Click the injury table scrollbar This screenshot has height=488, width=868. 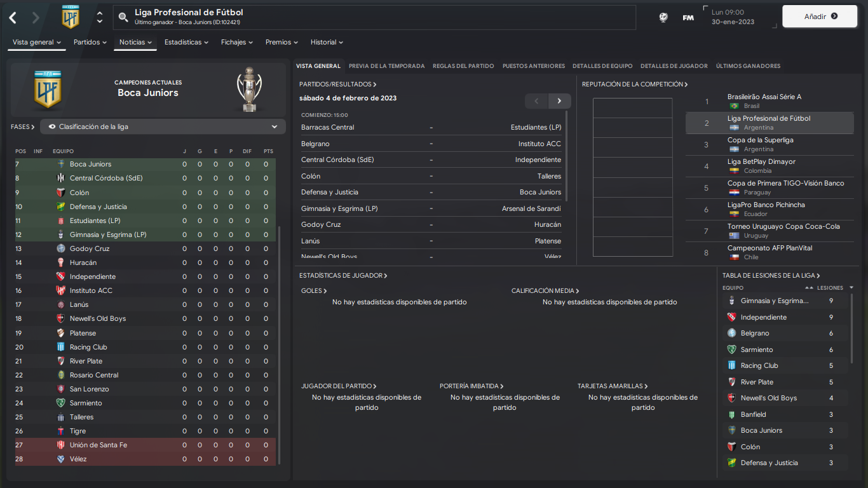[x=852, y=328]
